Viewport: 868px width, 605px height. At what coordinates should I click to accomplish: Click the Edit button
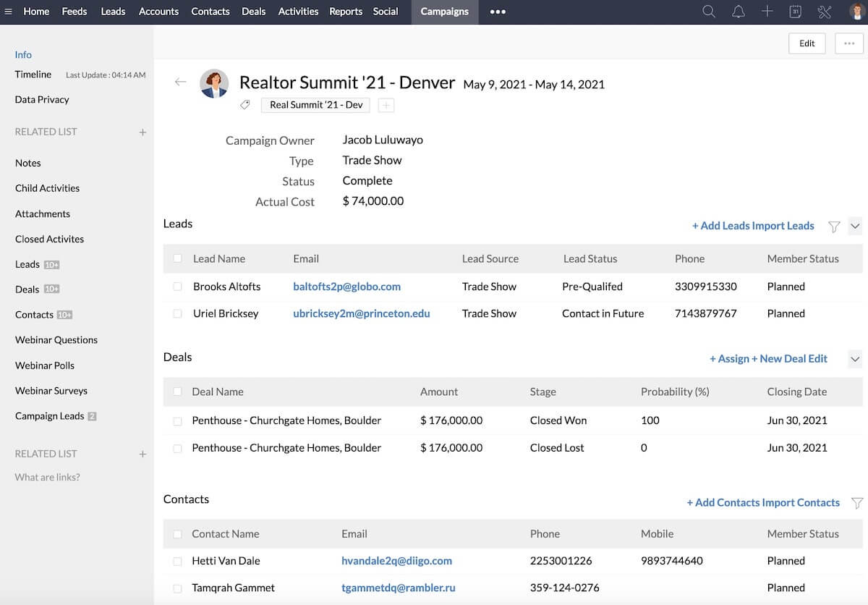coord(807,43)
